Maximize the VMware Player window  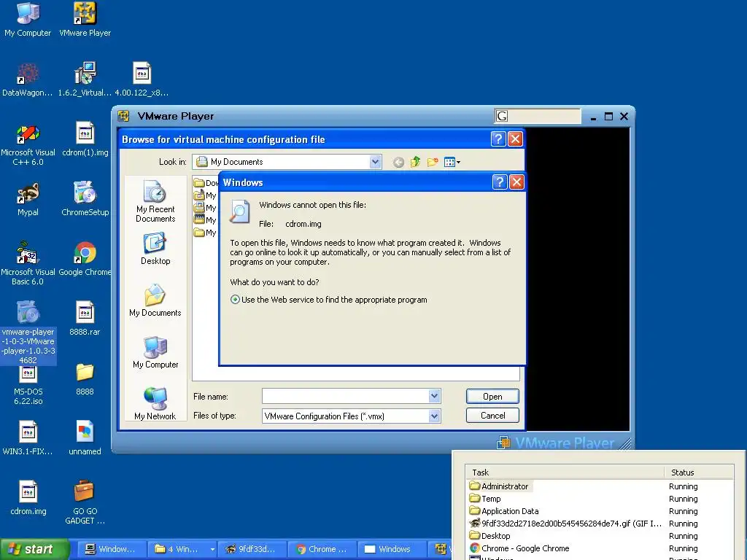pos(608,116)
